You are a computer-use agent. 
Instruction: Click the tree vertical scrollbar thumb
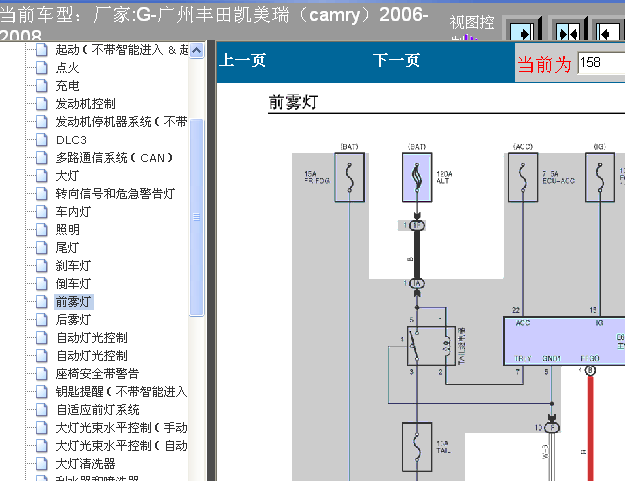click(x=197, y=218)
